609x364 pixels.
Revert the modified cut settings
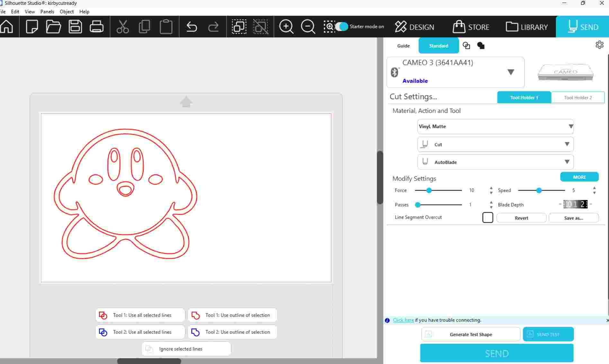click(x=521, y=218)
